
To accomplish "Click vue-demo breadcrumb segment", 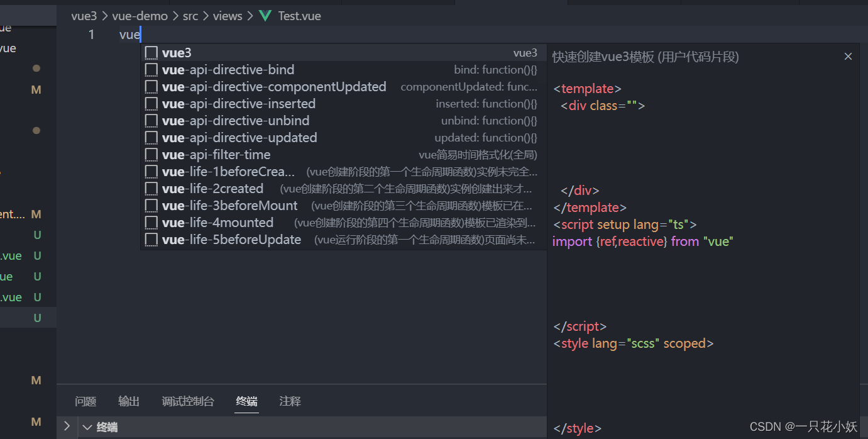I will point(140,16).
